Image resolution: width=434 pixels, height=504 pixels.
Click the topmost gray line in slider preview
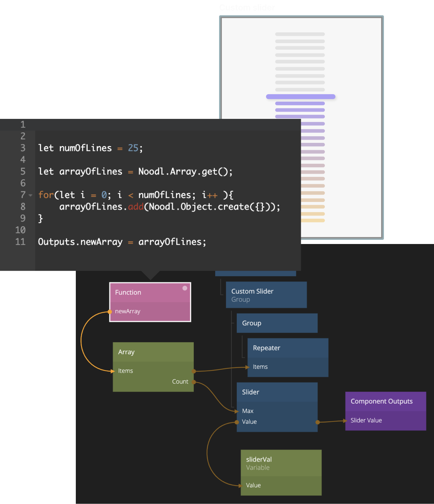(300, 34)
